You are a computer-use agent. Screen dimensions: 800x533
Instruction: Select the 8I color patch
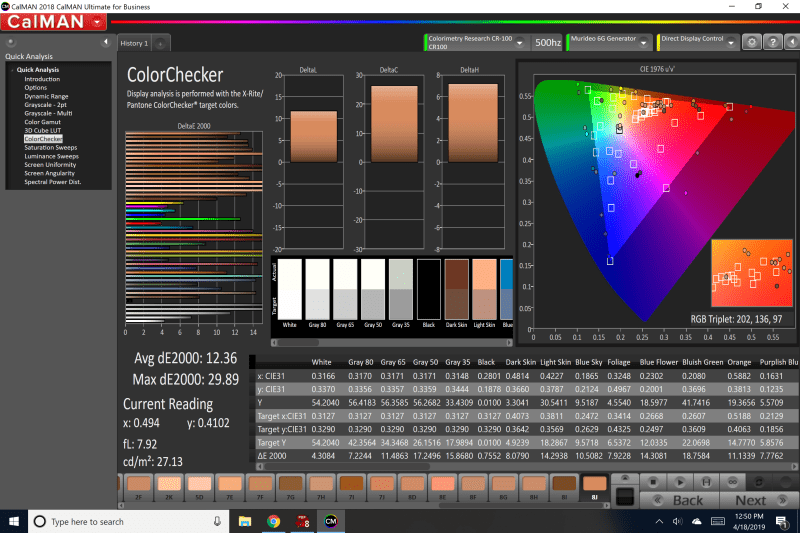(564, 488)
